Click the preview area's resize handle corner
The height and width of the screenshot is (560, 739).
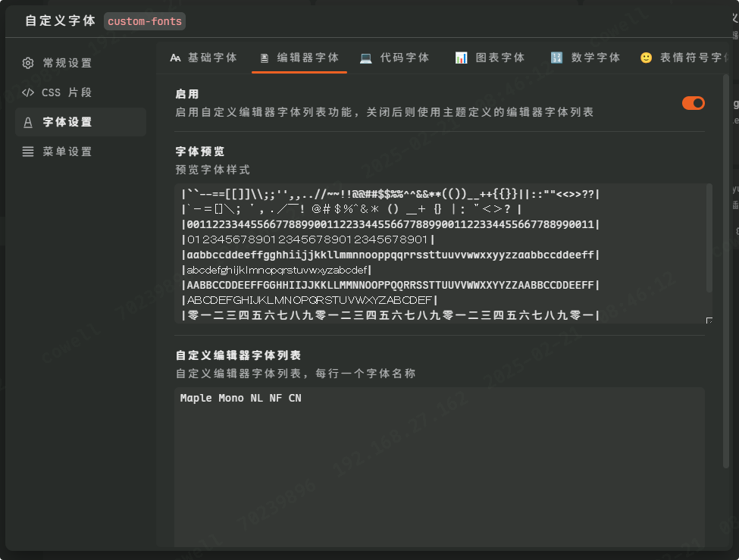[x=709, y=321]
